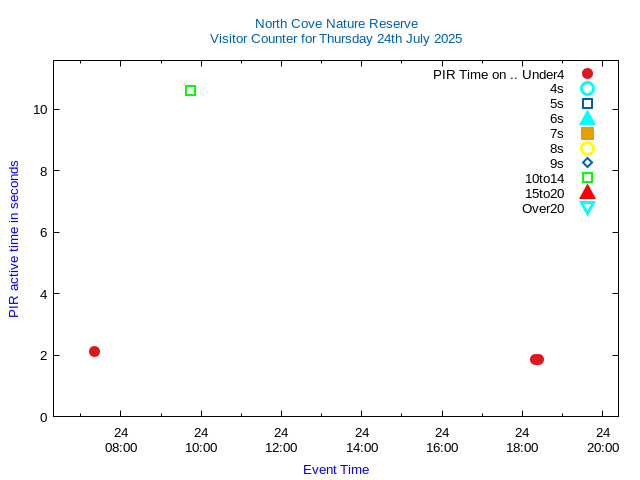Click the cyan circle 4s legend marker
The width and height of the screenshot is (640, 480).
pyautogui.click(x=587, y=89)
